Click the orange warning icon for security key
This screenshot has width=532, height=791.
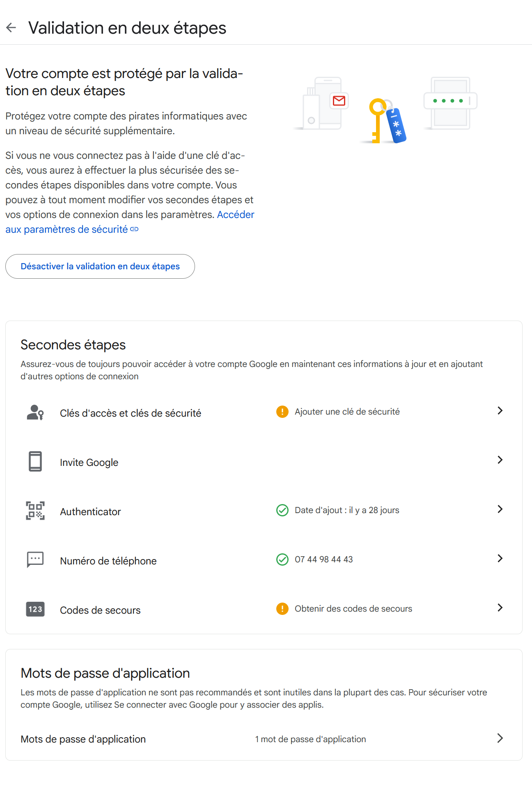(x=282, y=412)
